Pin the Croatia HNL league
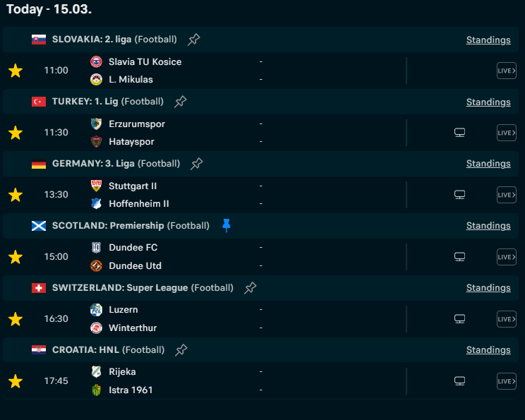 (x=181, y=350)
